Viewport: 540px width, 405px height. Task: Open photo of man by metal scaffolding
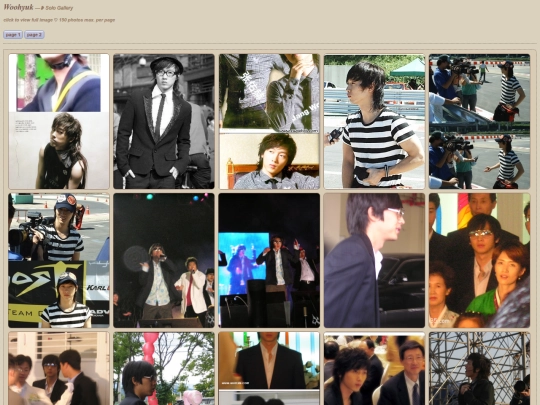(479, 368)
